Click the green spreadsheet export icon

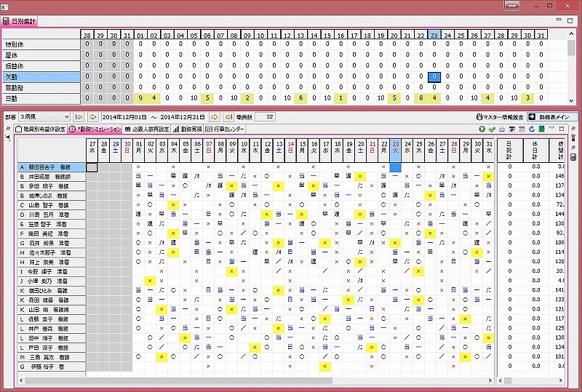pyautogui.click(x=541, y=129)
